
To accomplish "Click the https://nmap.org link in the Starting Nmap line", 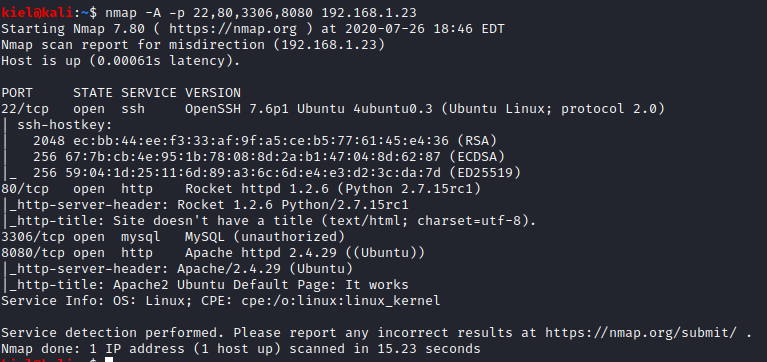I will (233, 29).
